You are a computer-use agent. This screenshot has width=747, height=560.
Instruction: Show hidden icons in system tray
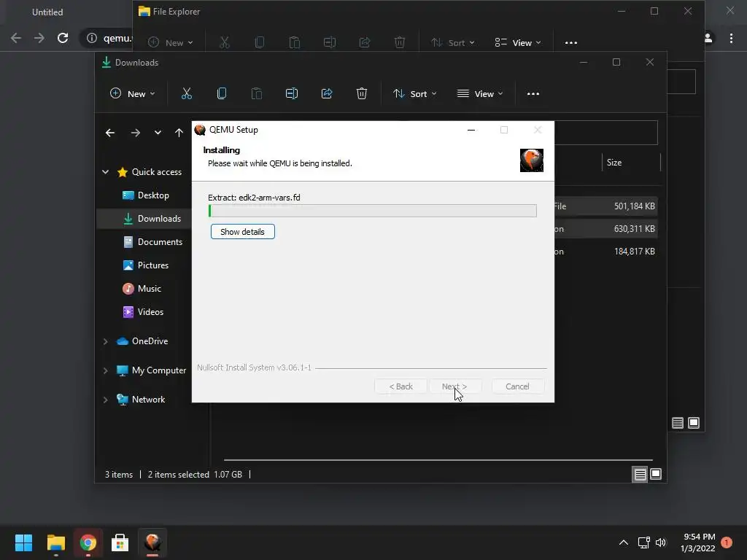coord(624,542)
